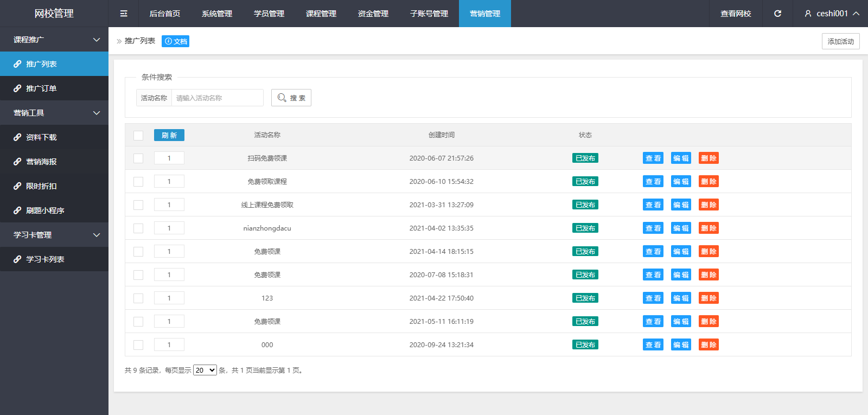Open the per-page count dropdown showing 20
The height and width of the screenshot is (415, 868).
205,370
